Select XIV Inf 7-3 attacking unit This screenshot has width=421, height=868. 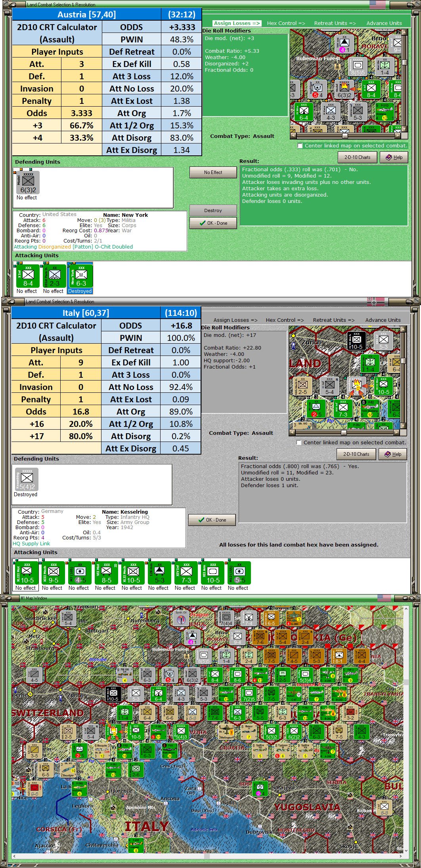(x=186, y=573)
